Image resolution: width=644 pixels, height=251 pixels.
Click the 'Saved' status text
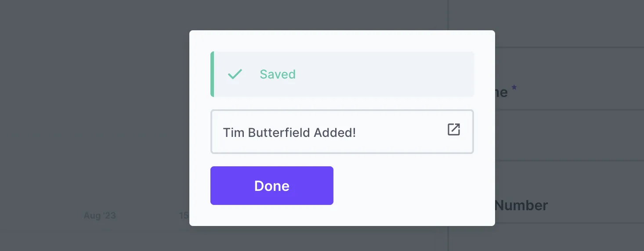[278, 74]
